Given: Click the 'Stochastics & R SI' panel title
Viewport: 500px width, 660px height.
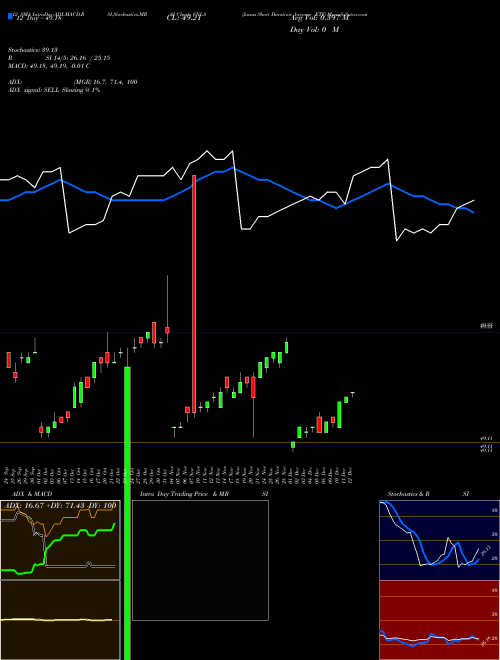Looking at the screenshot, I should click(x=428, y=494).
